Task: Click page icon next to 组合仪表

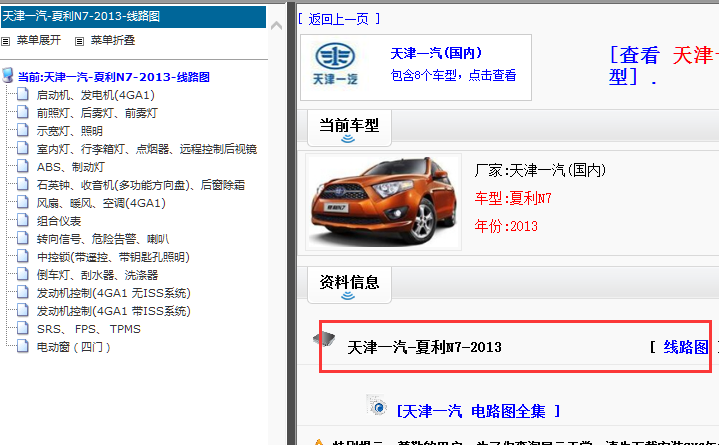Action: 22,220
